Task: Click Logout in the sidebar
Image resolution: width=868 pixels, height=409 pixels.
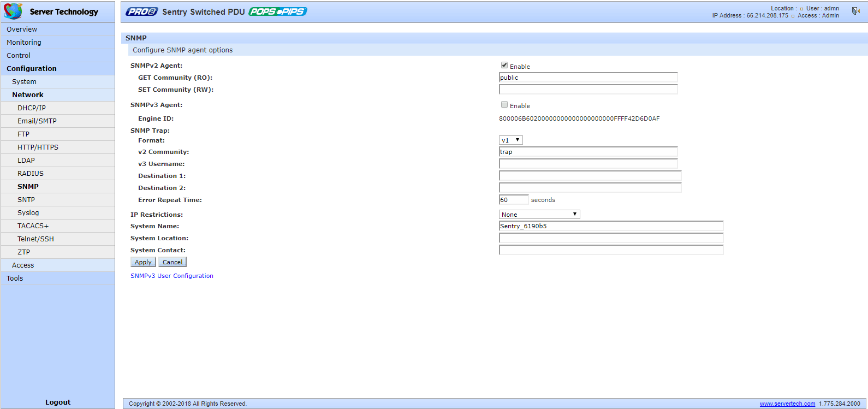Action: (x=58, y=402)
